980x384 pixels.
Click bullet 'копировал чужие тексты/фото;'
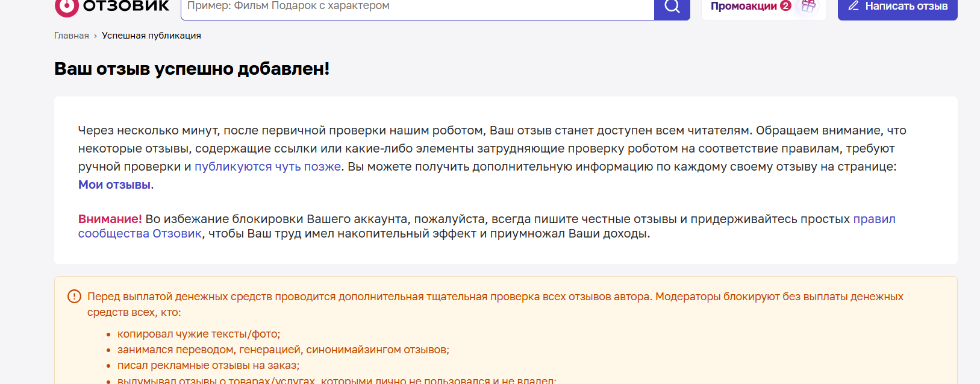[x=199, y=334]
